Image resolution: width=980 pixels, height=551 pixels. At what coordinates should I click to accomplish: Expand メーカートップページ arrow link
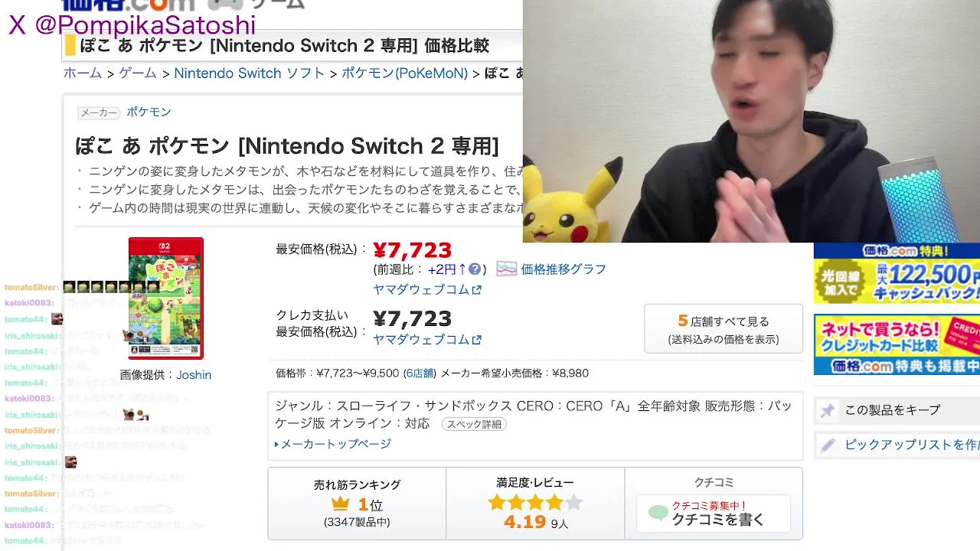point(333,444)
